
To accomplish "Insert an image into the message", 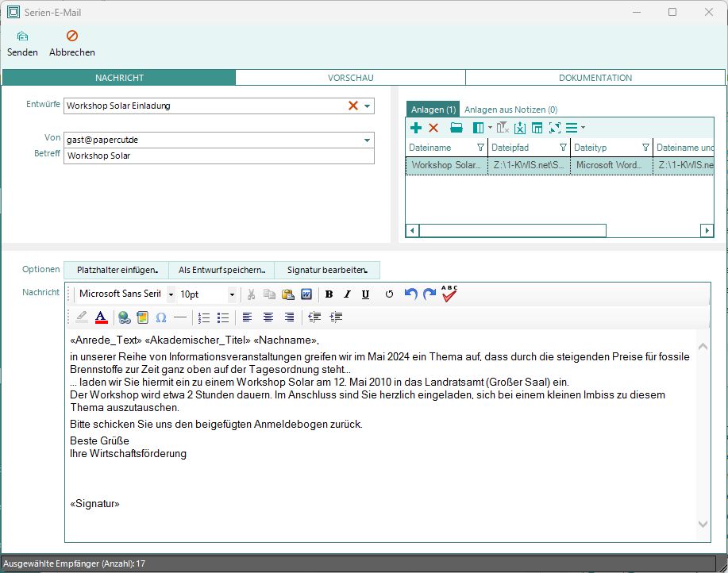I will pyautogui.click(x=143, y=317).
